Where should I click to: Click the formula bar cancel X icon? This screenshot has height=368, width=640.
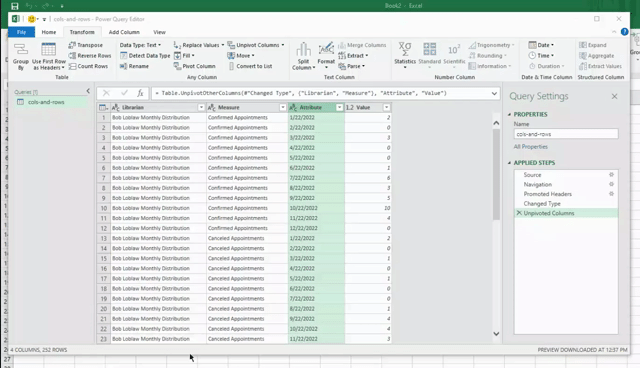click(x=106, y=93)
